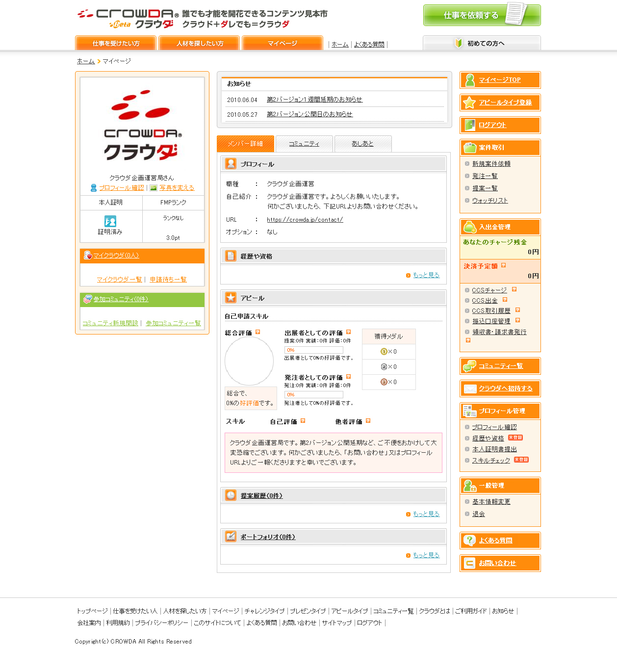Open the 参加コミュニティ一覧 link
Image resolution: width=617 pixels, height=672 pixels.
point(173,323)
